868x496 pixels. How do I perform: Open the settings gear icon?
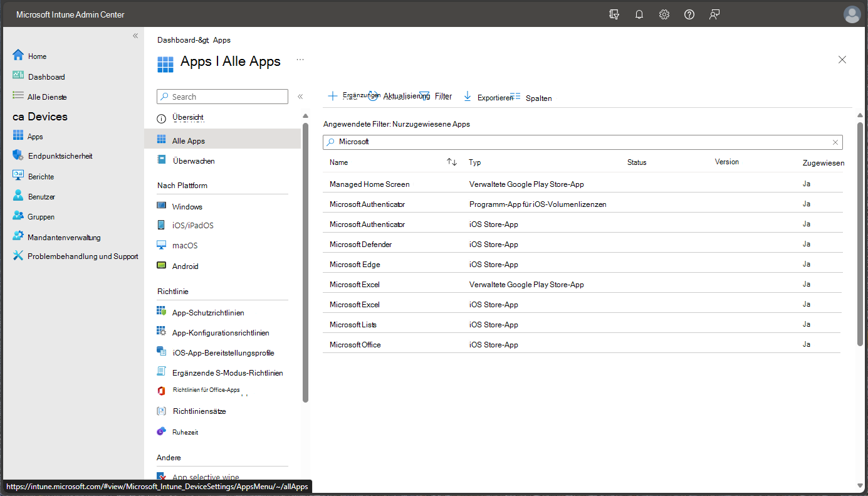point(664,14)
